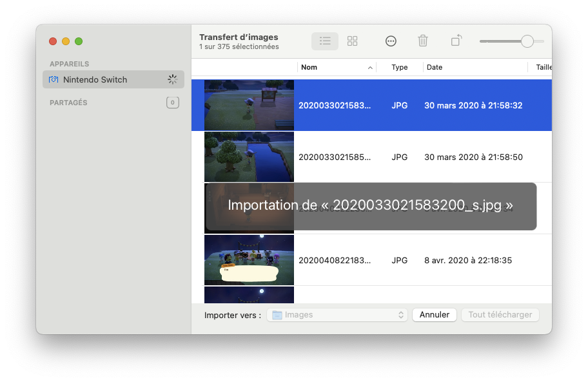Switch to list view
Viewport: 588px width, 382px height.
[x=325, y=41]
